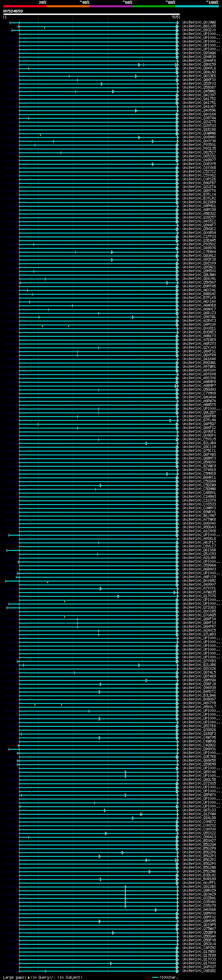The height and width of the screenshot is (980, 222).
Task: Click the query end position 505
Action: pos(175,17)
